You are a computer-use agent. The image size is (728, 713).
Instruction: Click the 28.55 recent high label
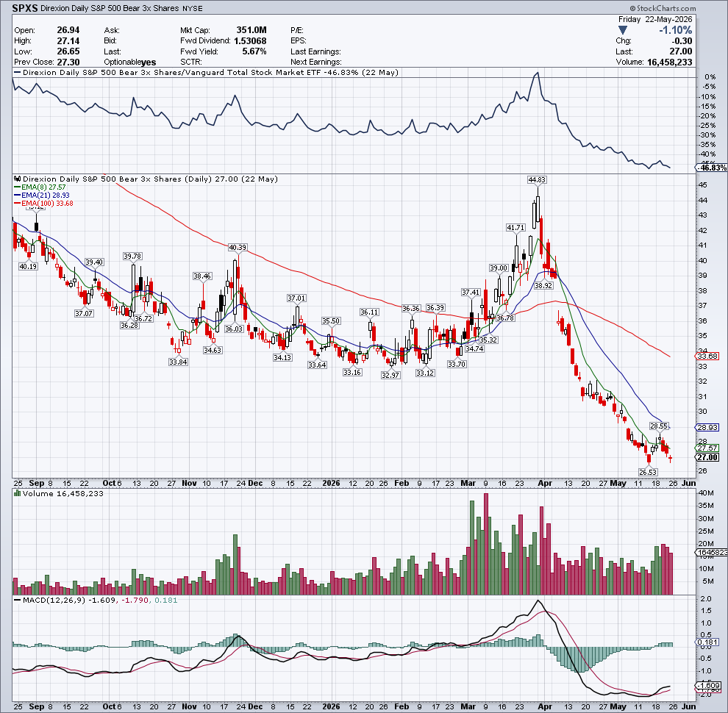click(x=659, y=426)
